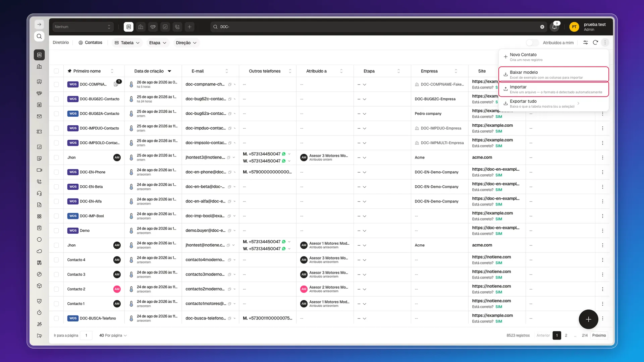Viewport: 644px width, 362px height.
Task: Select the contacts view icon in top toolbar
Action: point(128,27)
